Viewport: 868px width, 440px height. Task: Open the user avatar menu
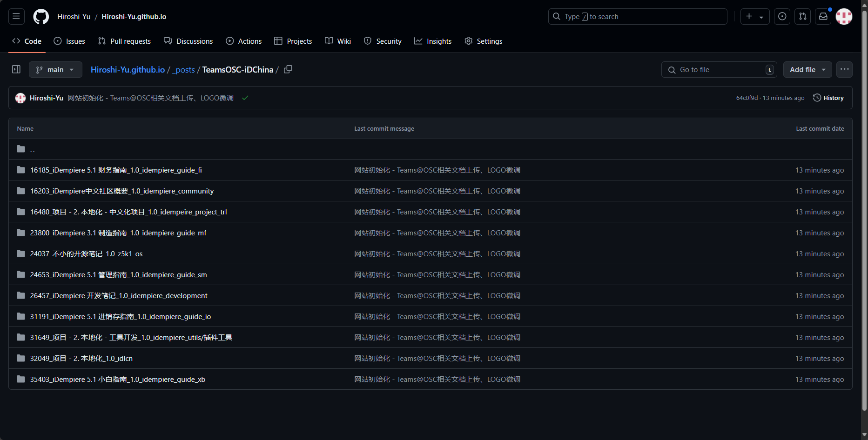(x=844, y=16)
